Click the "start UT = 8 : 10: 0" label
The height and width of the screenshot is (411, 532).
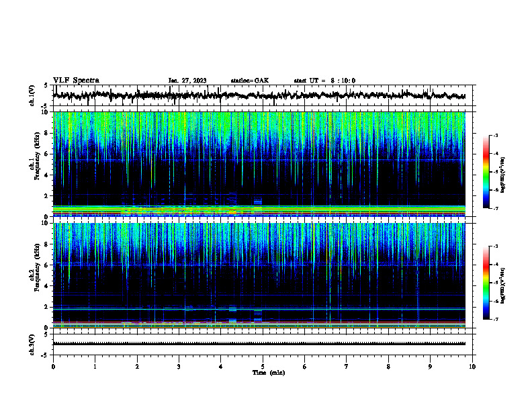click(x=324, y=81)
